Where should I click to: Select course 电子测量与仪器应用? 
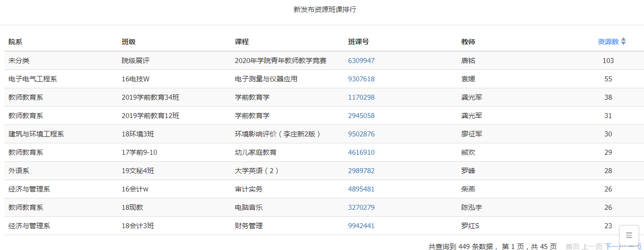(266, 79)
